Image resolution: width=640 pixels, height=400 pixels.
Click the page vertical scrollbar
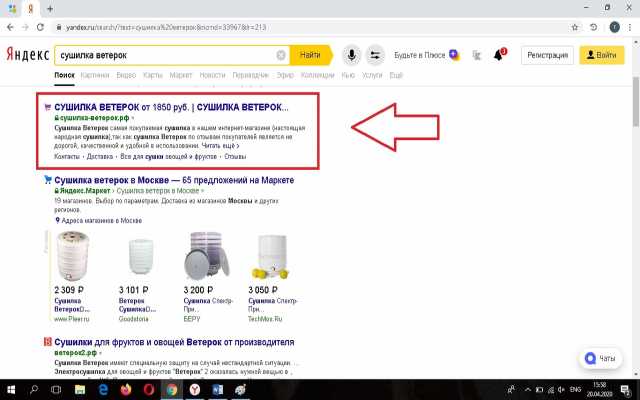636,101
